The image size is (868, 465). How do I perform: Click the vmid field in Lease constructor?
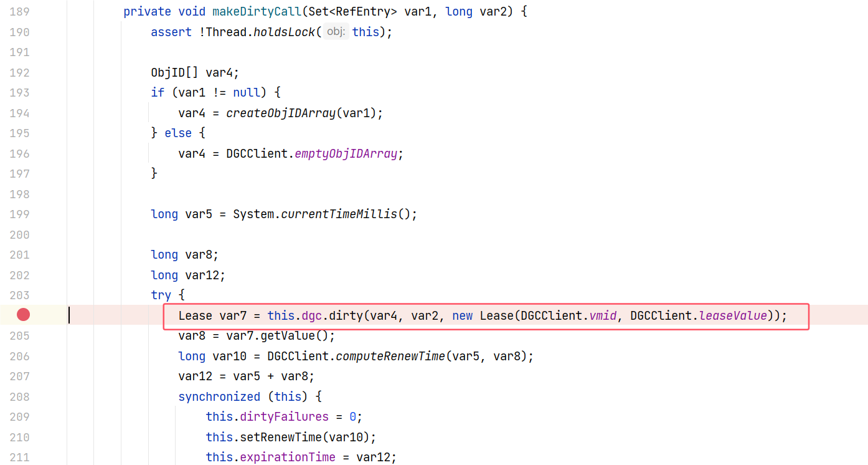click(x=602, y=316)
